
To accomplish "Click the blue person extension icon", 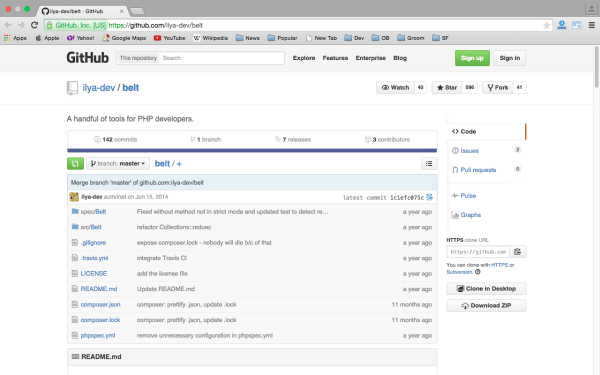I will pos(561,25).
